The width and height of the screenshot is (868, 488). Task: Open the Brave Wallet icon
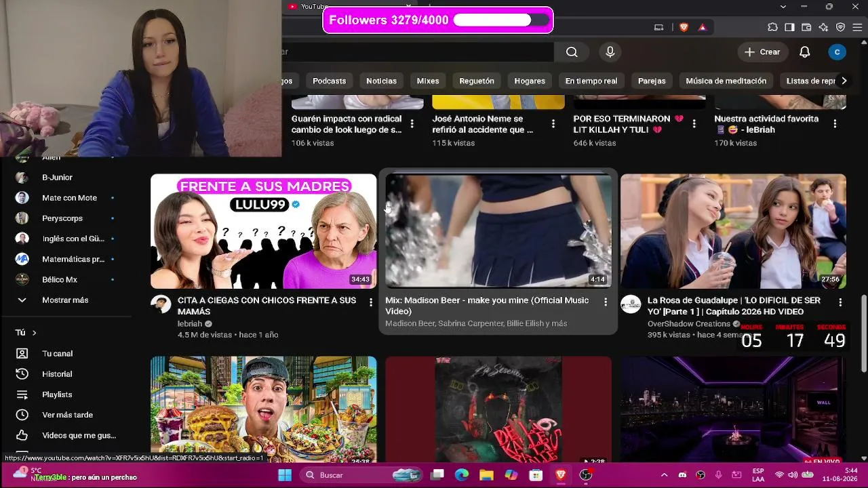806,27
